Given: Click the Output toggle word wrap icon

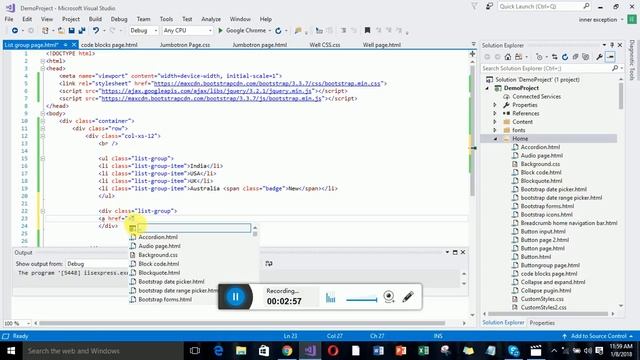Looking at the screenshot, I should (x=269, y=264).
